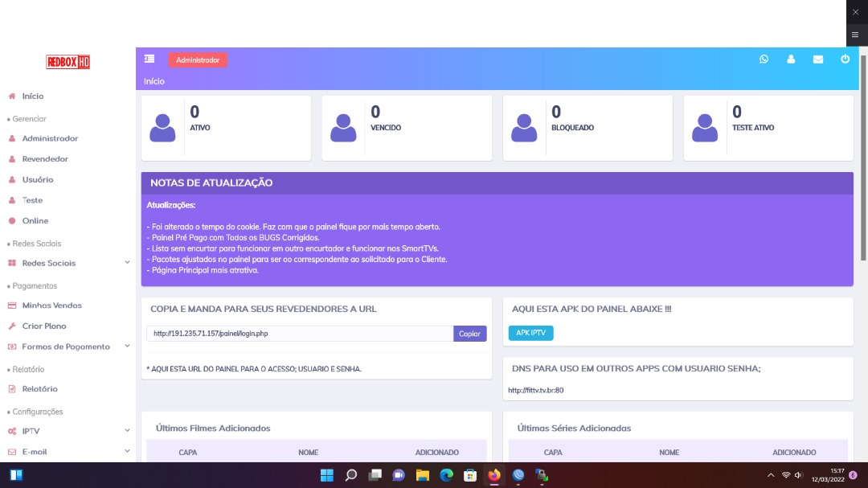Screen dimensions: 868x488
Task: Click the panel URL input field
Action: point(300,334)
